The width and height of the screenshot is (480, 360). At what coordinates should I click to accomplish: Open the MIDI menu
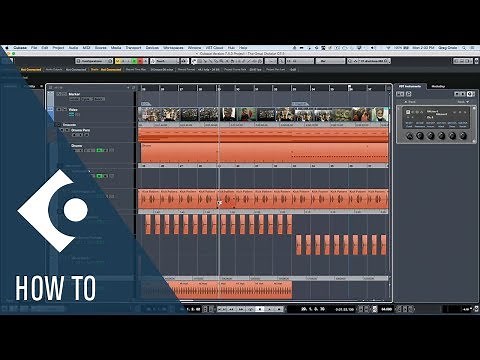86,48
